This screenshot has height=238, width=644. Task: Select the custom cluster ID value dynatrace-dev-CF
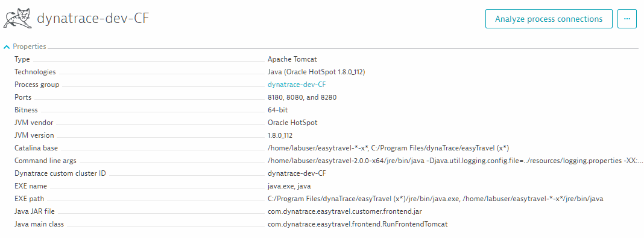[x=297, y=173]
